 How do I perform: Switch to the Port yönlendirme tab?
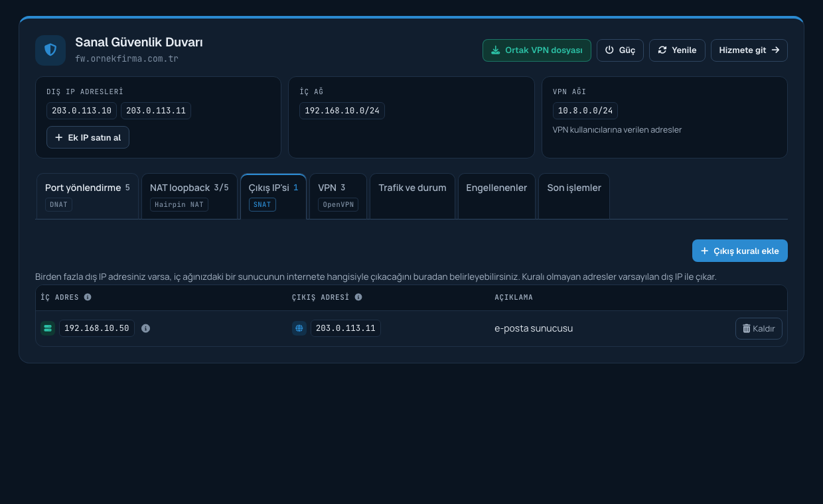[x=88, y=196]
